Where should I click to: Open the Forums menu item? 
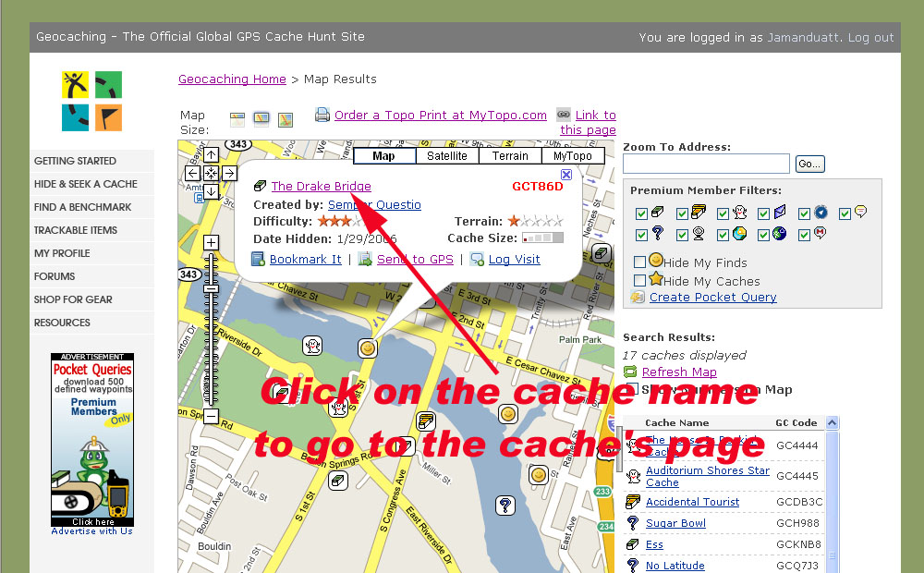91,276
